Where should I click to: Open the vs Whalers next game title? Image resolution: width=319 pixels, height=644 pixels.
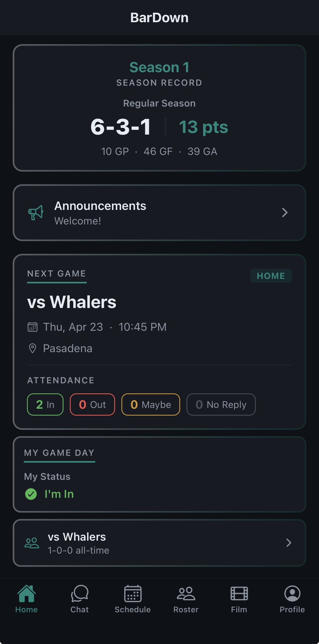(x=72, y=302)
